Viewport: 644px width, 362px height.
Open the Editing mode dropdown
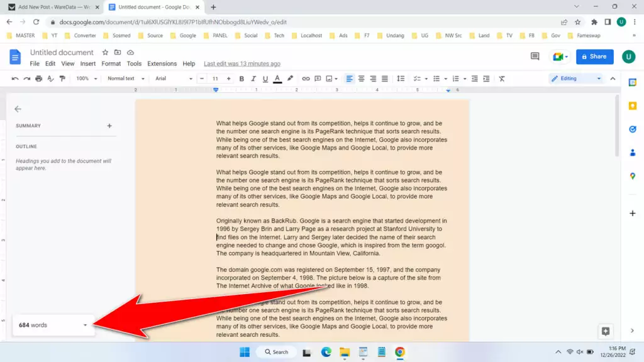point(576,79)
